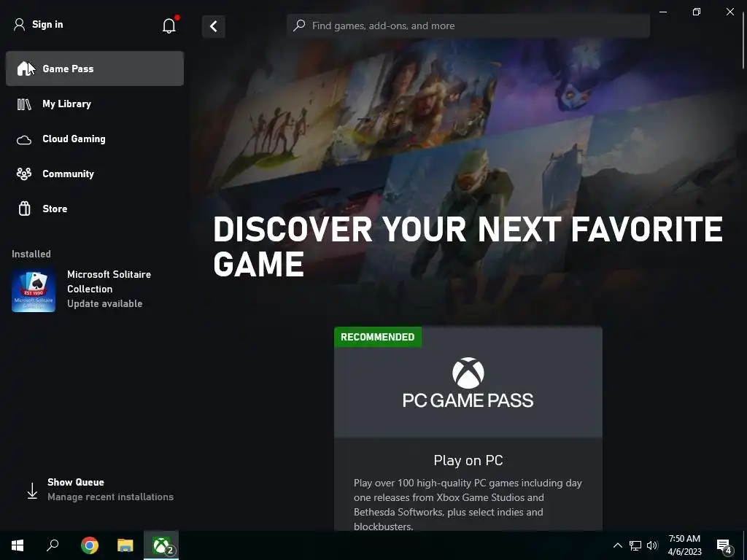
Task: Click the Show Queue download arrow icon
Action: click(x=32, y=491)
